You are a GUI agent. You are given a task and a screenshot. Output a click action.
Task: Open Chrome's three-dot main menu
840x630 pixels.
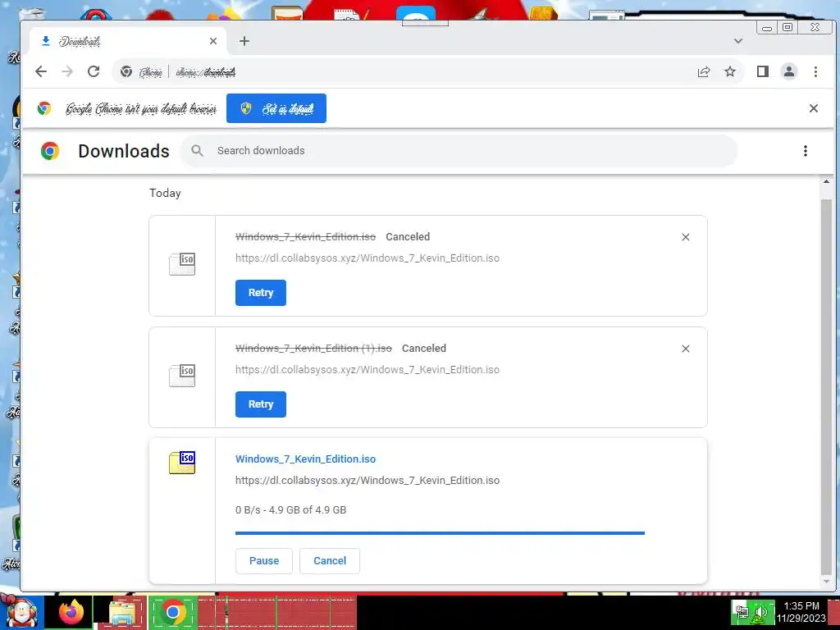tap(815, 72)
